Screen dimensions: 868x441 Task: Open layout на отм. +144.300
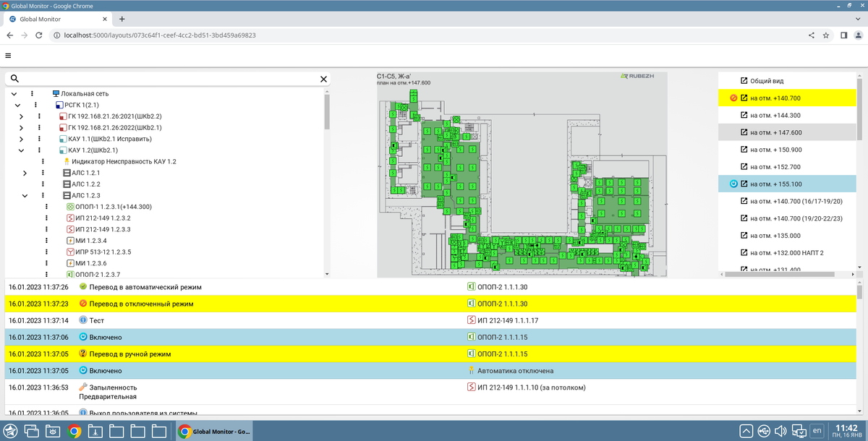click(788, 115)
